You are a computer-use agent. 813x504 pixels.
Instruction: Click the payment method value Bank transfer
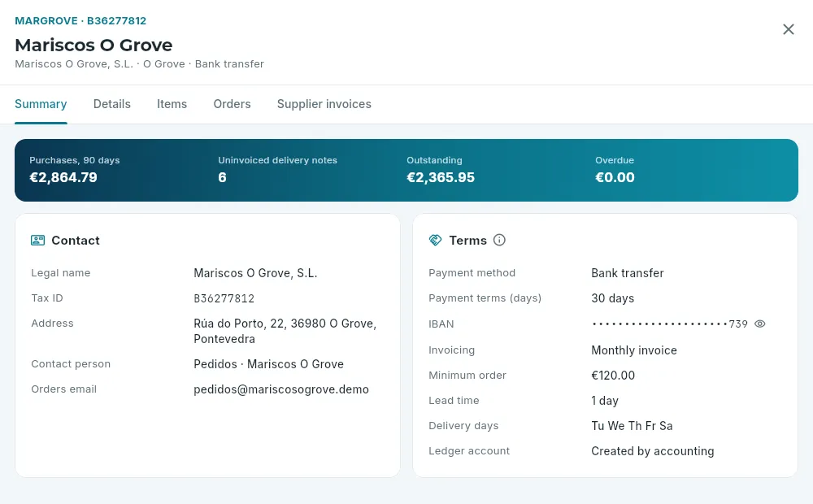628,273
